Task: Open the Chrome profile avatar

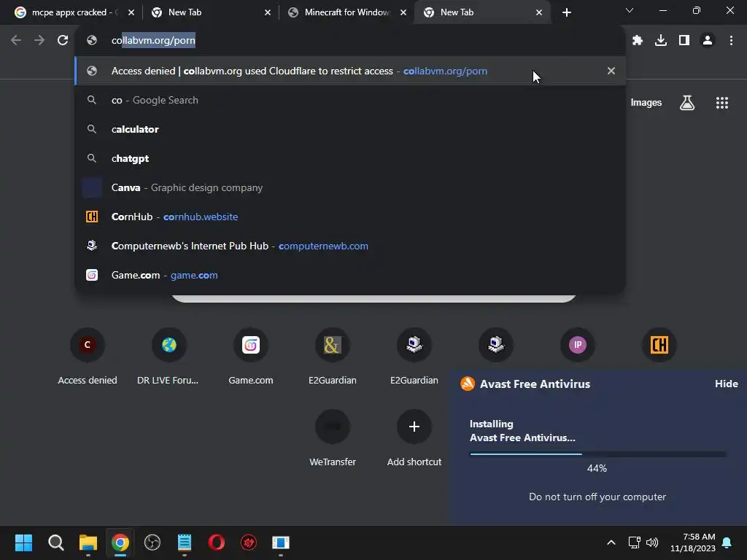Action: [708, 40]
